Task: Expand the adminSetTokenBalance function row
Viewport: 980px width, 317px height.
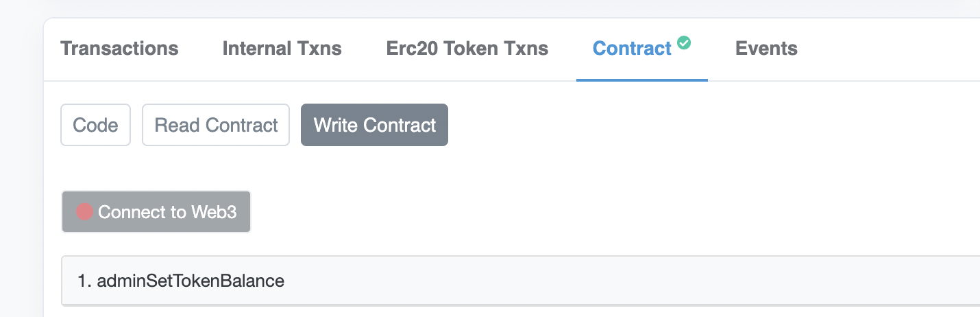Action: 521,281
